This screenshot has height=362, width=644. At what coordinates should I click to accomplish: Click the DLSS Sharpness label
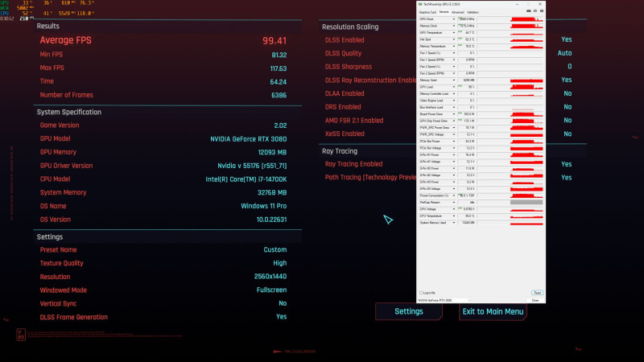point(349,67)
